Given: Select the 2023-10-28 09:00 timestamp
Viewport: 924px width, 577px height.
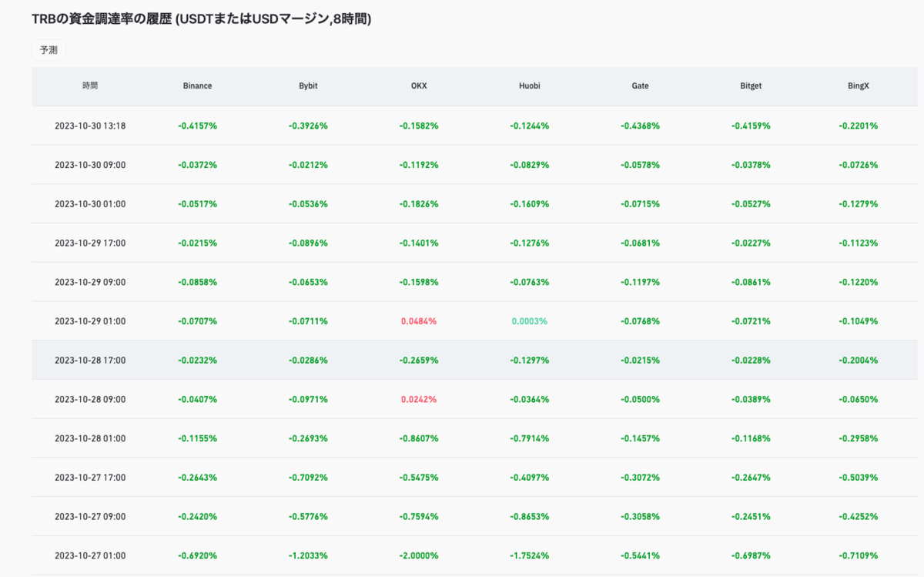Looking at the screenshot, I should pyautogui.click(x=90, y=399).
